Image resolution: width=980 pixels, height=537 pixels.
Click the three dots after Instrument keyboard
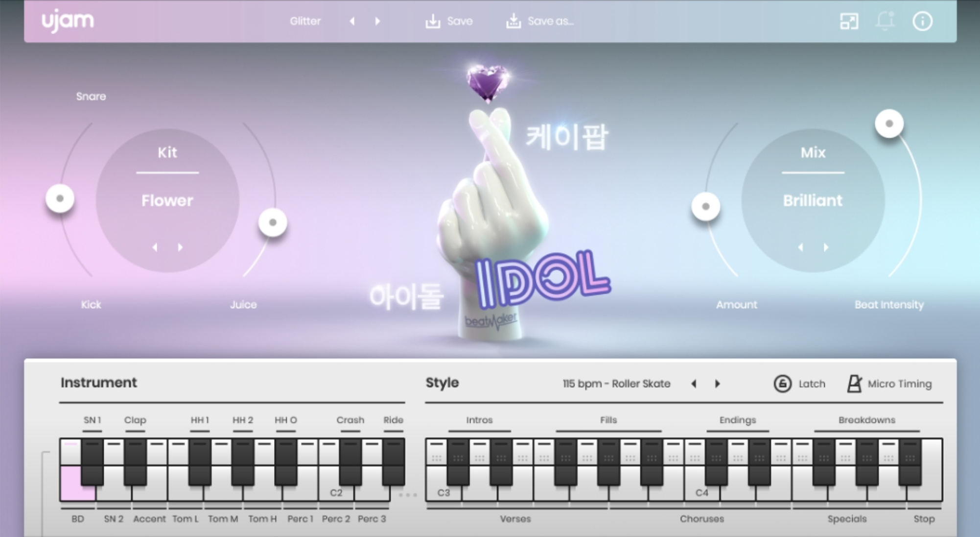click(x=407, y=495)
